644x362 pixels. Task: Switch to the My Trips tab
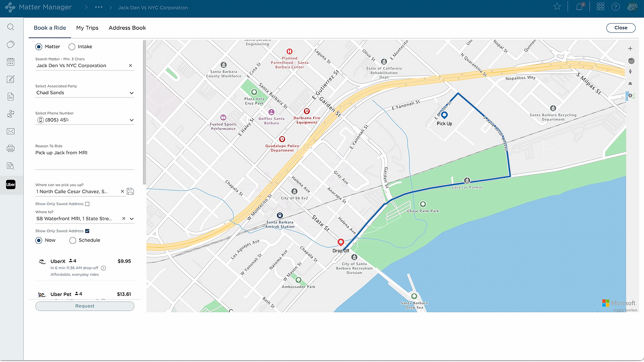point(87,28)
